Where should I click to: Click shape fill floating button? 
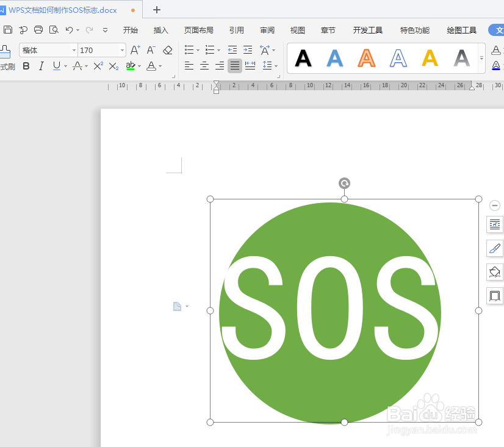pos(495,272)
